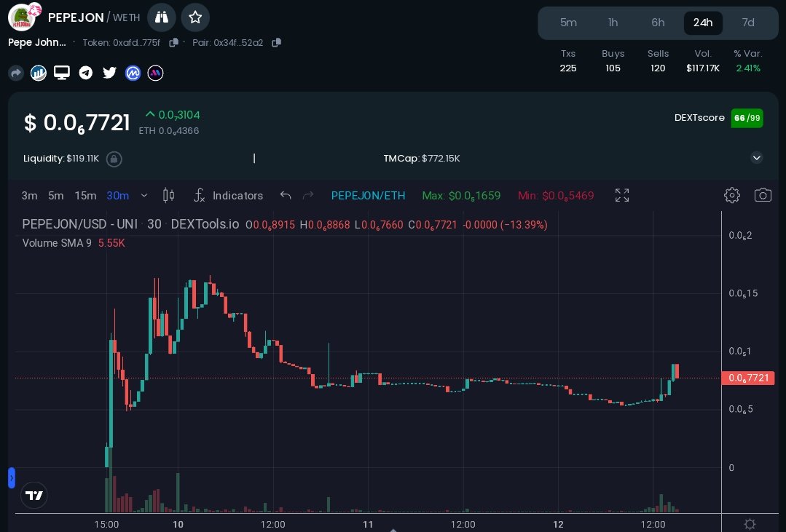Click the Max: $0.0₅1659 label

coord(461,195)
